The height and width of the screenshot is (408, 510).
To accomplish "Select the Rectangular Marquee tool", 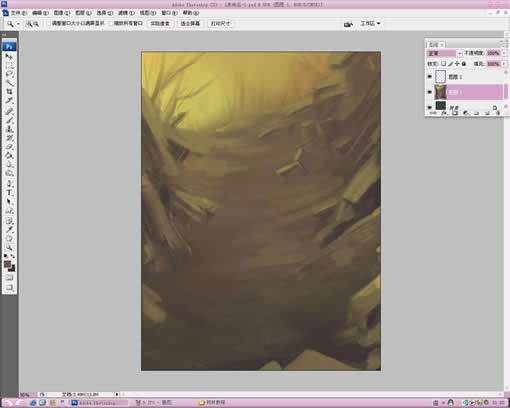I will [9, 65].
